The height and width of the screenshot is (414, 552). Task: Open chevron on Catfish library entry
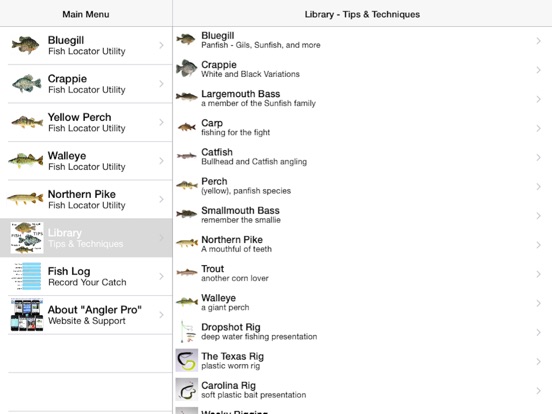538,157
